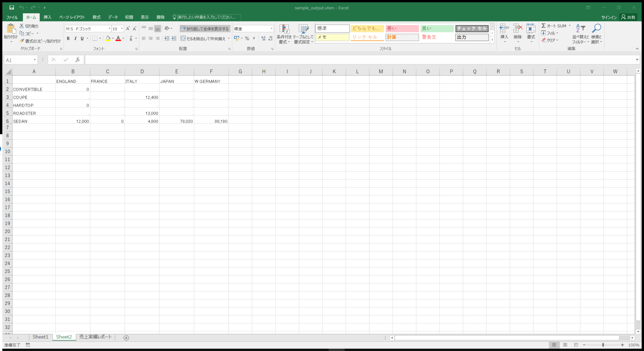Open the AutoSum dropdown arrow
This screenshot has width=644, height=351.
click(570, 26)
